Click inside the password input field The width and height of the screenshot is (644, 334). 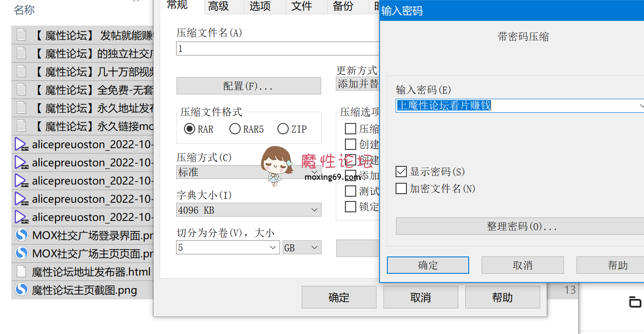[498, 105]
